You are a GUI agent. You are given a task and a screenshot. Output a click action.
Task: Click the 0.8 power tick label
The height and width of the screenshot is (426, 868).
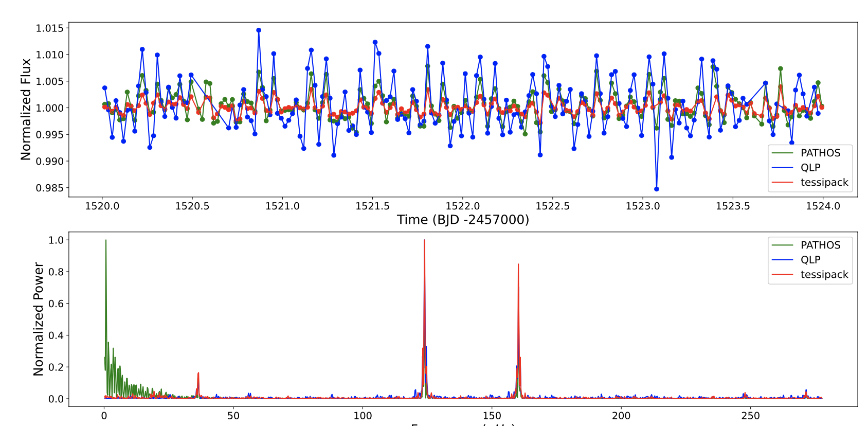pos(56,272)
